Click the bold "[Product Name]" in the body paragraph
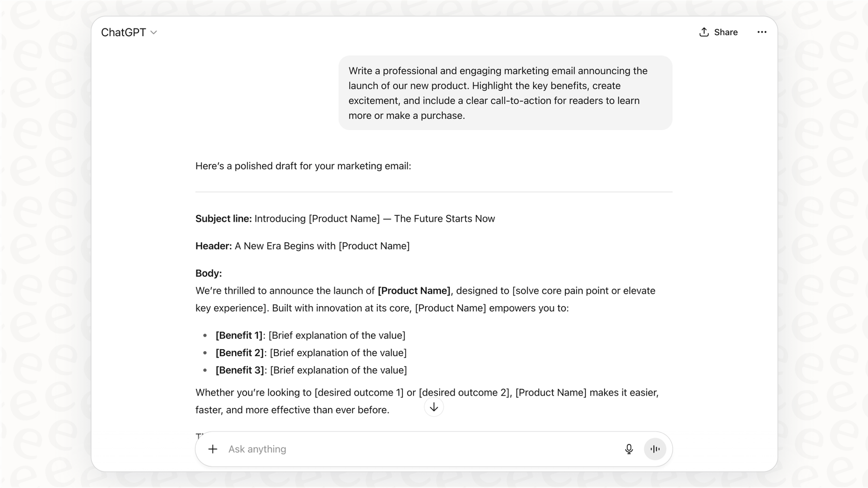Viewport: 868px width, 488px height. pos(414,291)
